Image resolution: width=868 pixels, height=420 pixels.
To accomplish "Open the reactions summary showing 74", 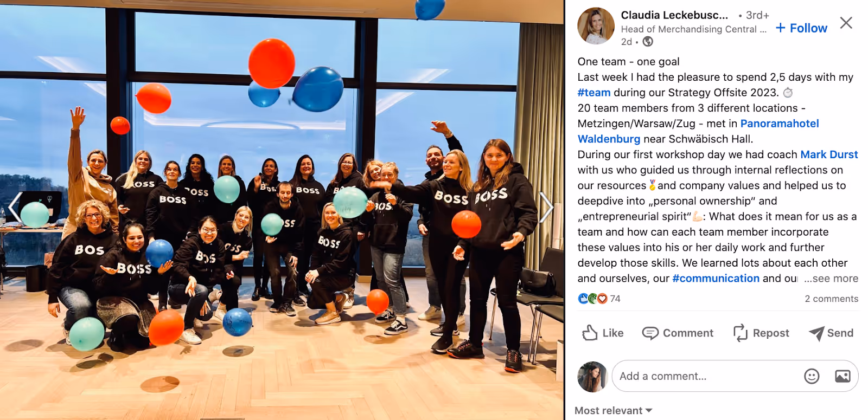I will 599,299.
